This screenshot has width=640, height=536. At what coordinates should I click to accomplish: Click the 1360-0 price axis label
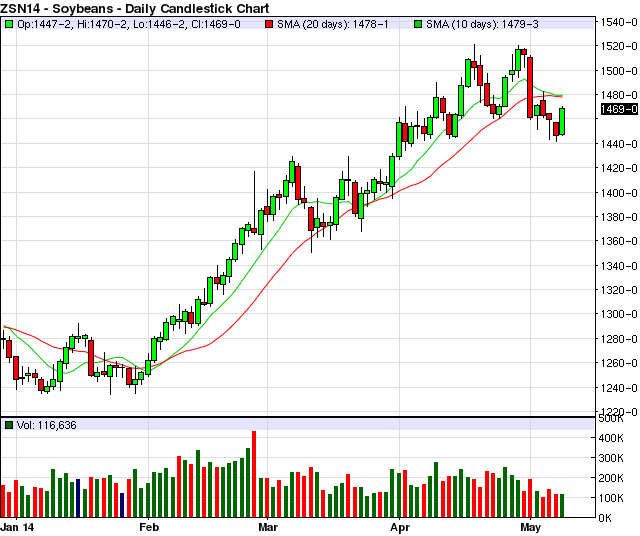[x=619, y=241]
